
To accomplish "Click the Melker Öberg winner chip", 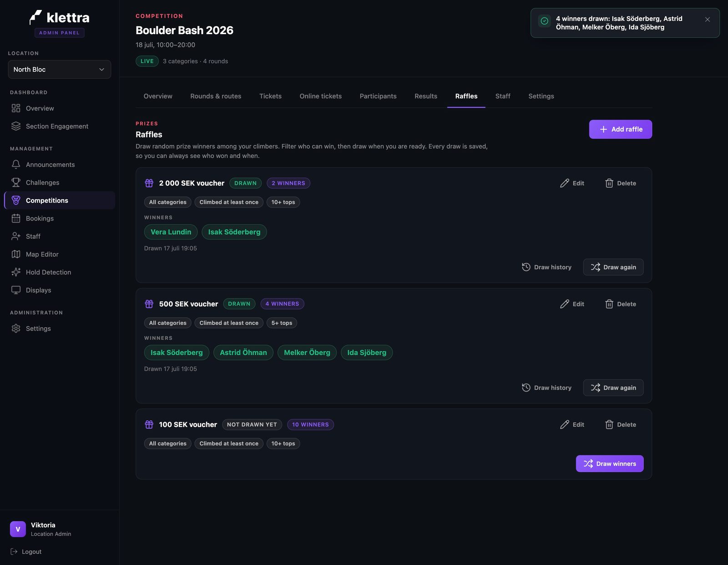I will coord(307,353).
